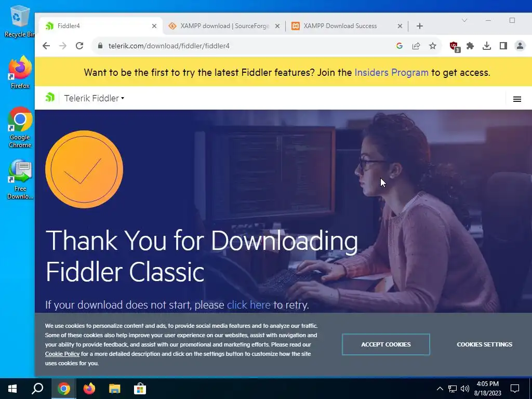The width and height of the screenshot is (532, 399).
Task: Minimize the Chrome window
Action: (488, 20)
